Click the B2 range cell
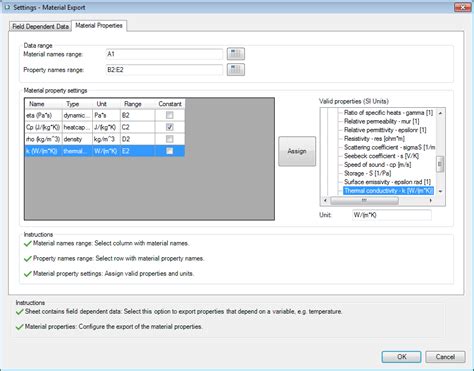This screenshot has height=371, width=474. [137, 115]
